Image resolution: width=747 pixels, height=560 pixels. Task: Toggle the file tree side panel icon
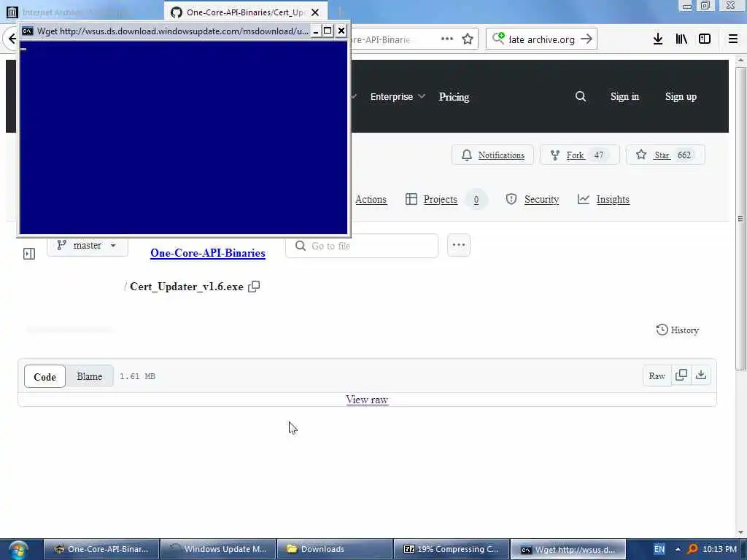[29, 254]
